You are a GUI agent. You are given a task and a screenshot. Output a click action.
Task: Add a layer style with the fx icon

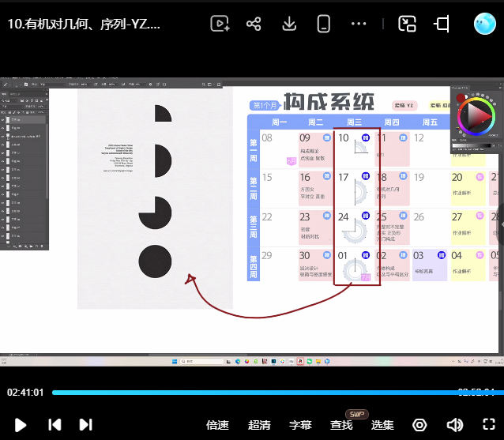point(14,246)
